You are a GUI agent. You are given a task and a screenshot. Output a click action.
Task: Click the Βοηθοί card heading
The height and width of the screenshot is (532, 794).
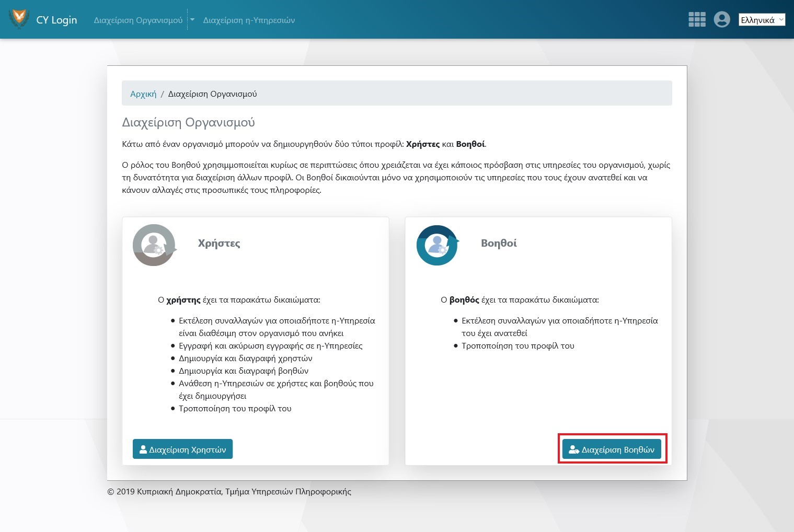coord(499,243)
